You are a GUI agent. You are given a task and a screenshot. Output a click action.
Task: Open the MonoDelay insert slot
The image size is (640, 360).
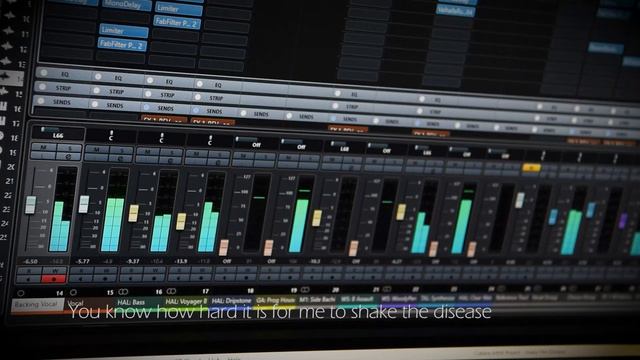127,5
